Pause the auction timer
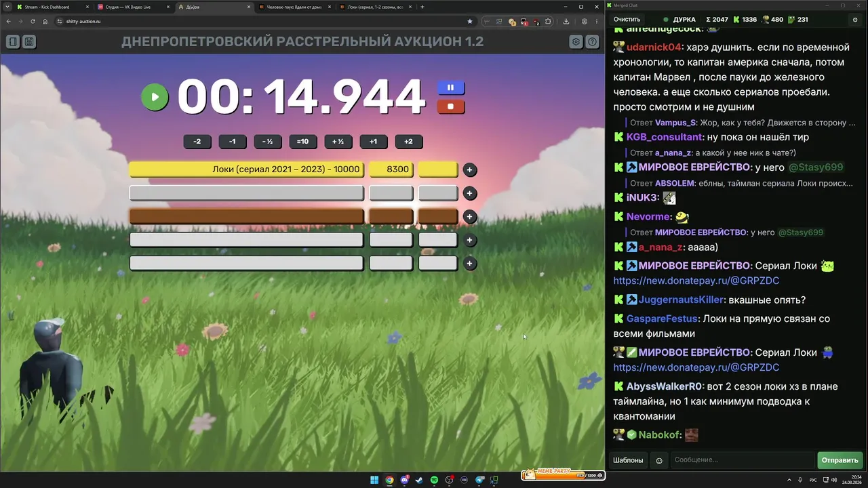The image size is (868, 488). click(x=450, y=87)
